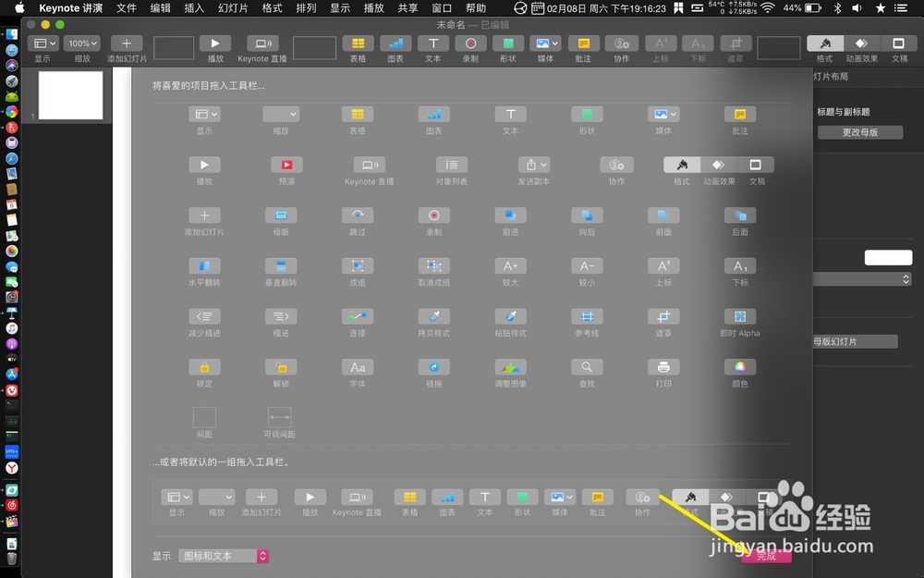This screenshot has width=924, height=578.
Task: Click the 播放 play icon in the palette
Action: (x=204, y=166)
